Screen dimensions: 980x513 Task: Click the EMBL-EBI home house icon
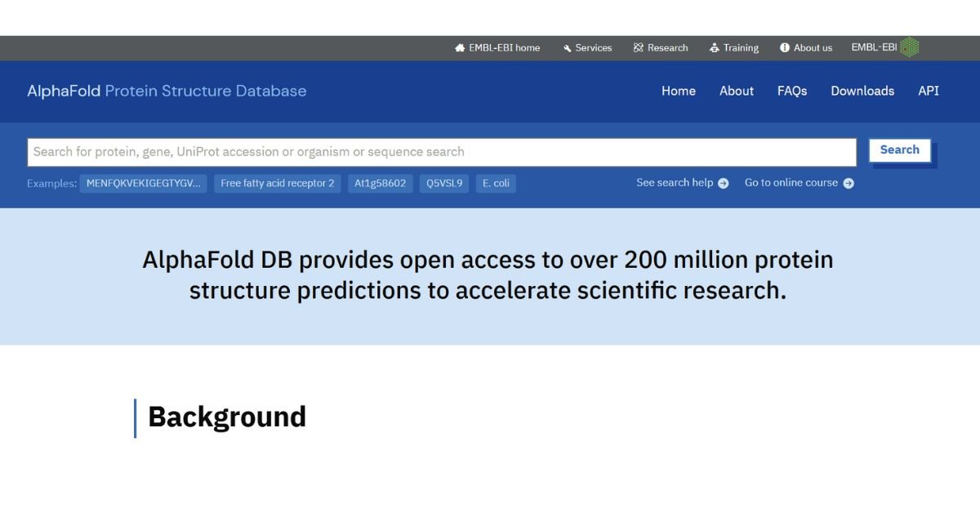(458, 47)
